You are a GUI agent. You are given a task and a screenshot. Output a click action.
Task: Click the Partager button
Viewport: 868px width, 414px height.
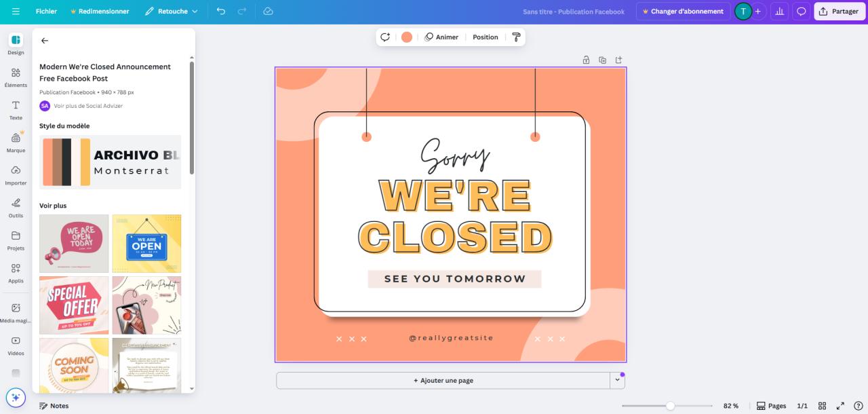839,11
